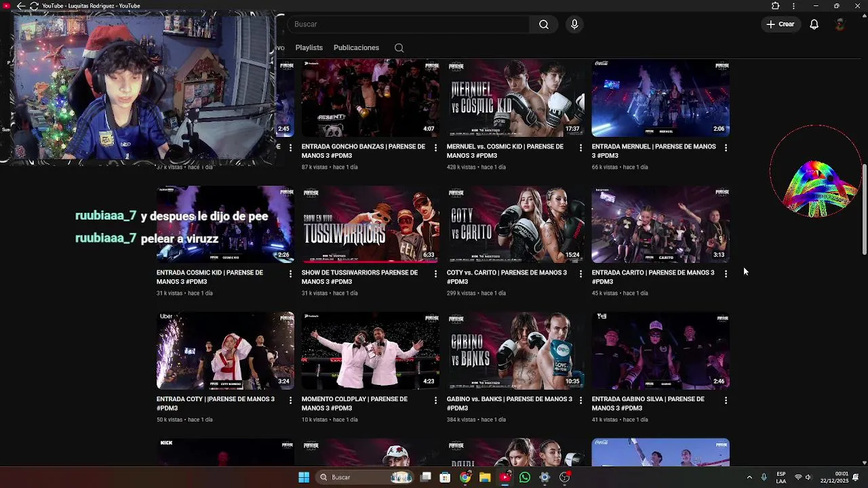Open Entrada Carito thumbnail
The image size is (868, 488).
660,224
